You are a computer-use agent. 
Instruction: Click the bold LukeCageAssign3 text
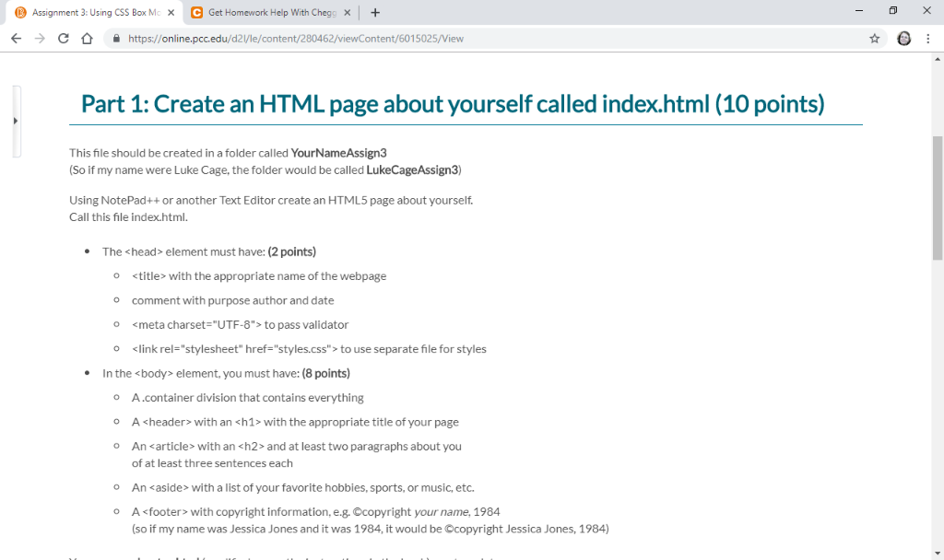click(x=412, y=169)
